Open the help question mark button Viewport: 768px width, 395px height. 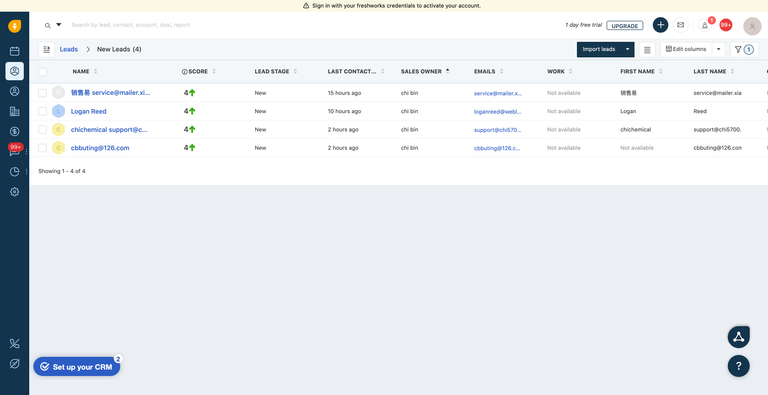pyautogui.click(x=739, y=366)
